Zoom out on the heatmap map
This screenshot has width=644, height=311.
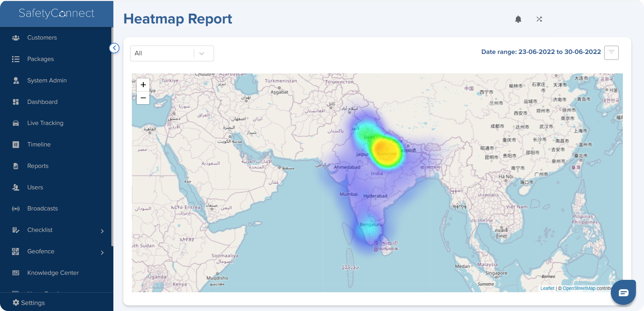tap(143, 98)
